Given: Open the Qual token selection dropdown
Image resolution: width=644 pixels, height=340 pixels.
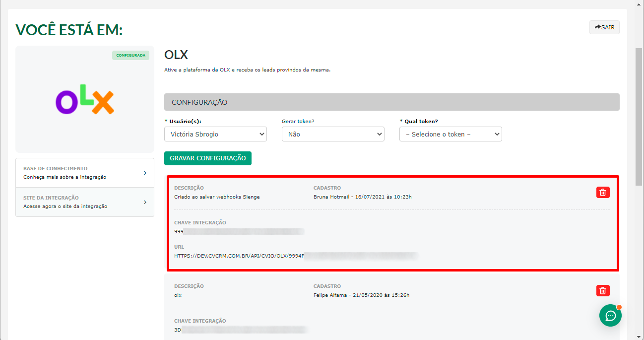Looking at the screenshot, I should pyautogui.click(x=451, y=134).
